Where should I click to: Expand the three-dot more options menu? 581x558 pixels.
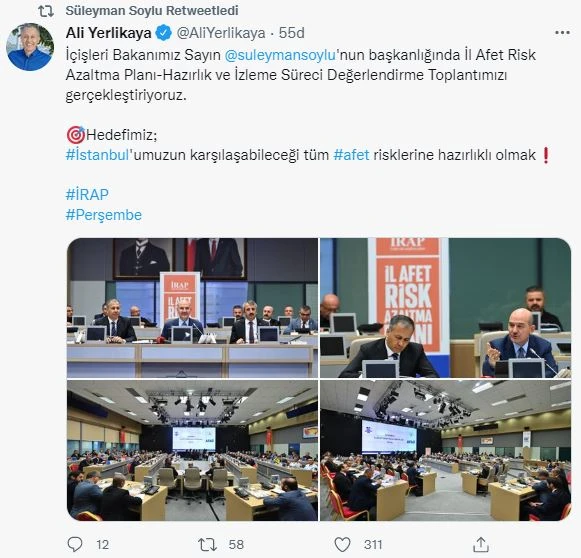(x=562, y=33)
